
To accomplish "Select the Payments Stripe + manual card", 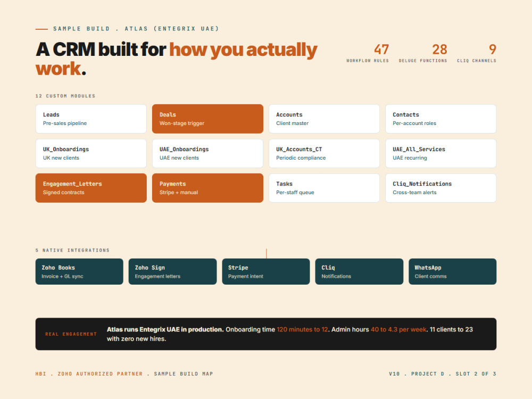I will coord(207,188).
